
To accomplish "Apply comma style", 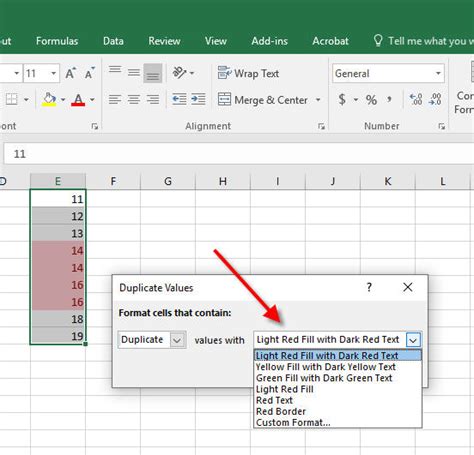I will pos(389,99).
